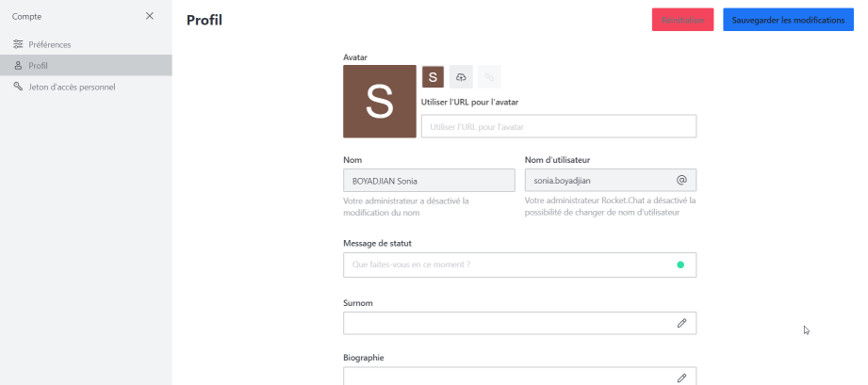This screenshot has width=868, height=385.
Task: Click the key icon for personal access token
Action: click(x=18, y=87)
